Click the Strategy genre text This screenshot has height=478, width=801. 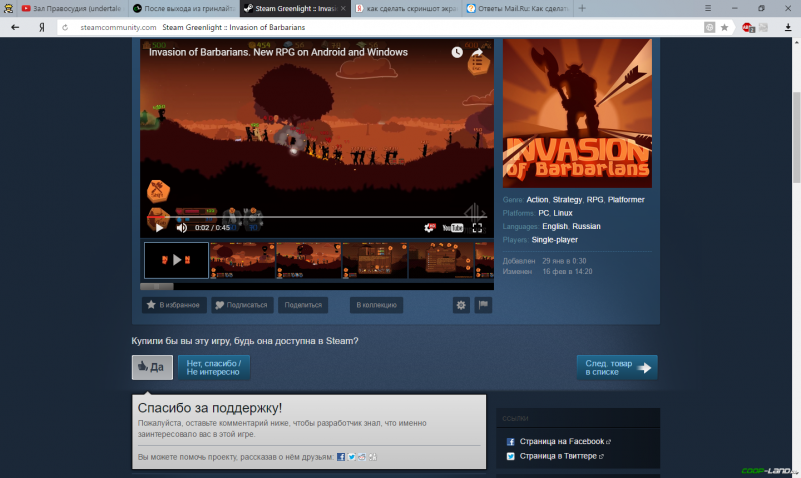567,200
